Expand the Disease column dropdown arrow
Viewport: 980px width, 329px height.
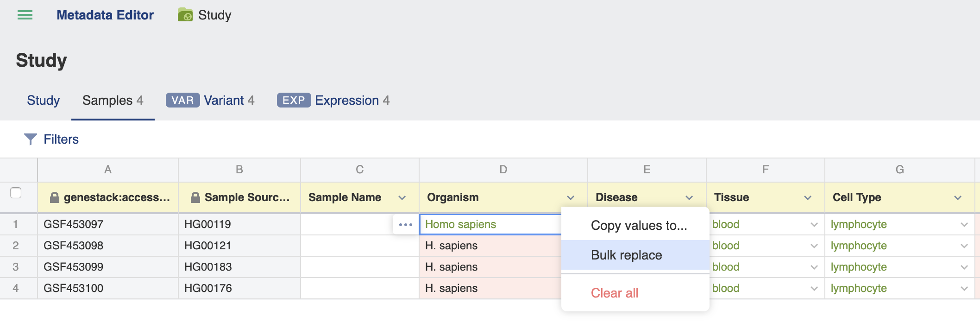pyautogui.click(x=689, y=198)
